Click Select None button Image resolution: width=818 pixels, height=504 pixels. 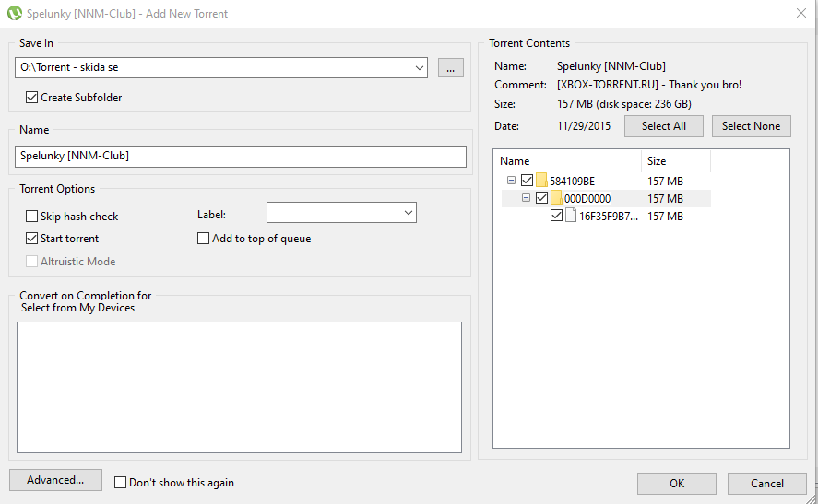pos(752,126)
